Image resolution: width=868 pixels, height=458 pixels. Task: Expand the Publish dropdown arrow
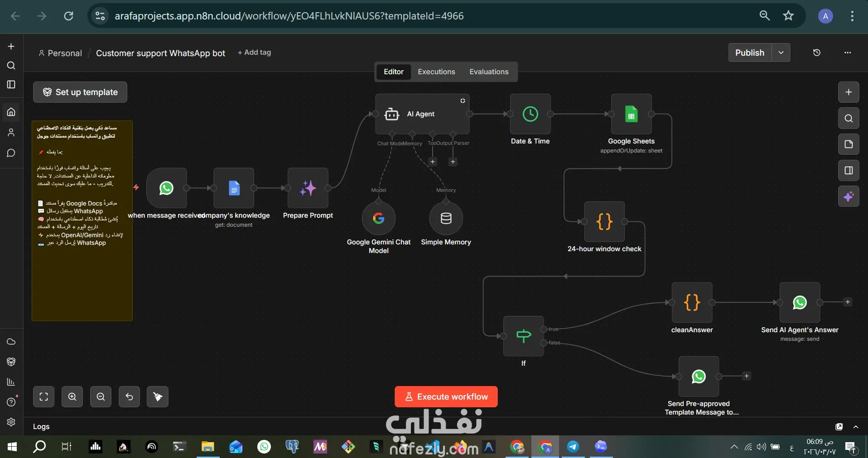(781, 52)
